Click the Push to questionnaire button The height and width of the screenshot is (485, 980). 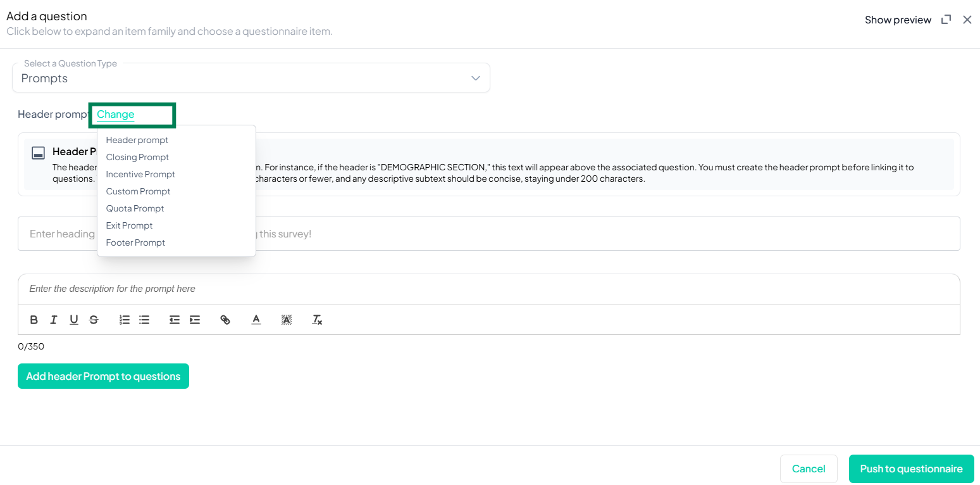(911, 469)
